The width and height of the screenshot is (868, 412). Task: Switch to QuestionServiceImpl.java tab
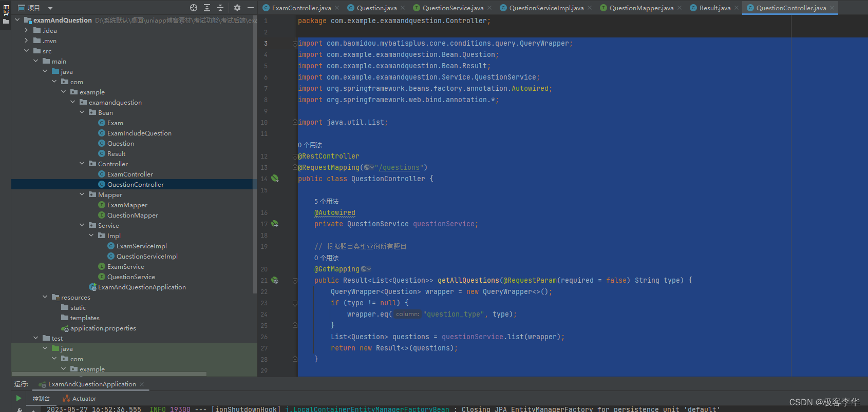point(546,8)
